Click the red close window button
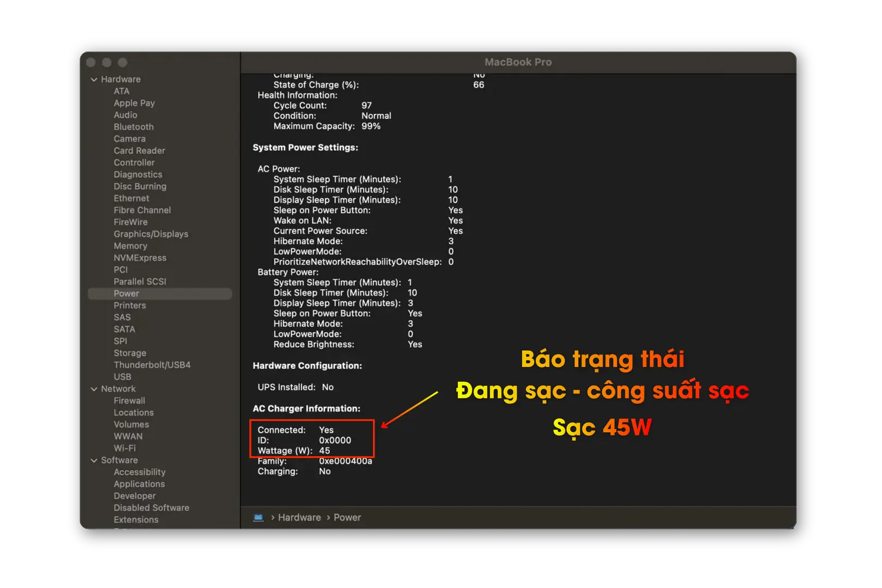882x588 pixels. click(91, 63)
